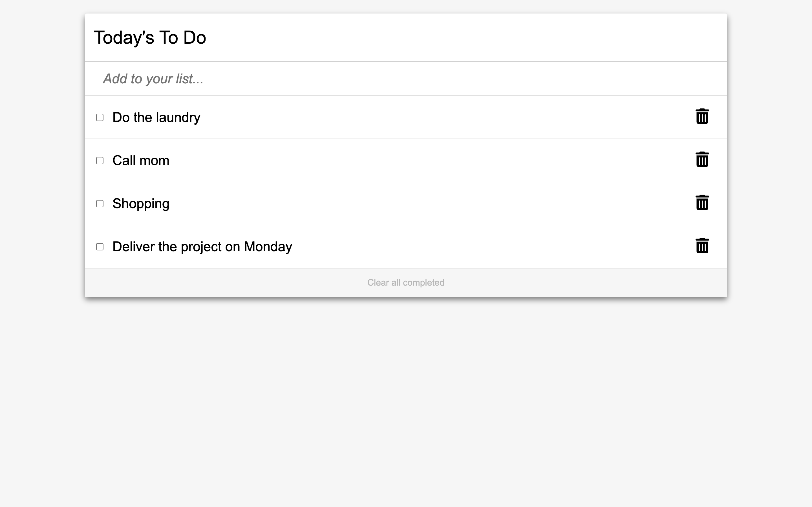The width and height of the screenshot is (812, 507).
Task: Check off Do the laundry
Action: (100, 117)
